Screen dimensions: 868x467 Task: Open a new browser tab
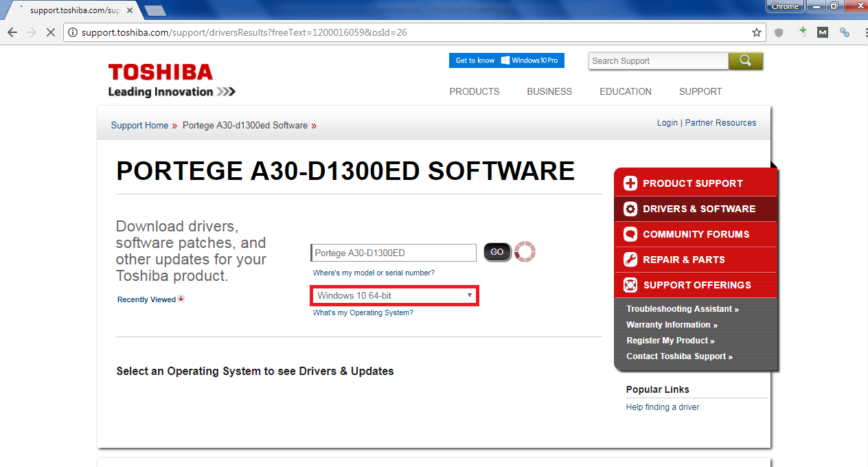[155, 10]
